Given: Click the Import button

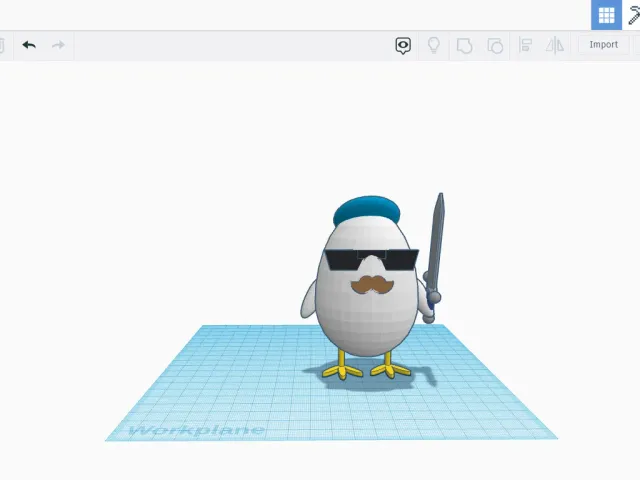Looking at the screenshot, I should (x=603, y=44).
